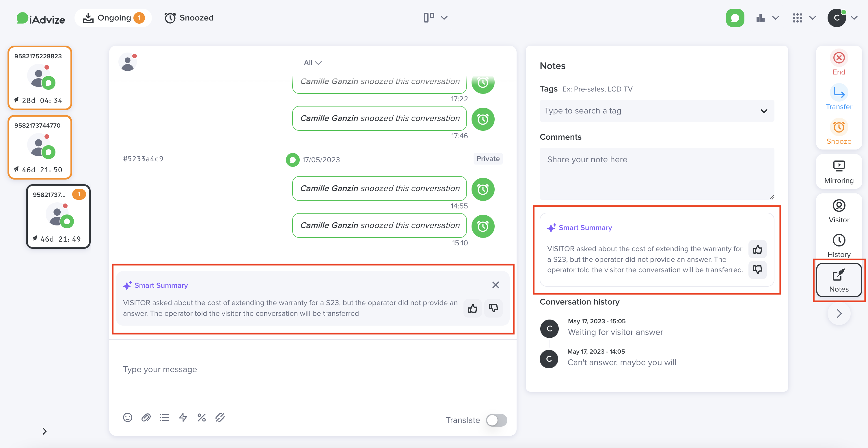Toggle the Translate switch
The height and width of the screenshot is (448, 868).
point(496,420)
